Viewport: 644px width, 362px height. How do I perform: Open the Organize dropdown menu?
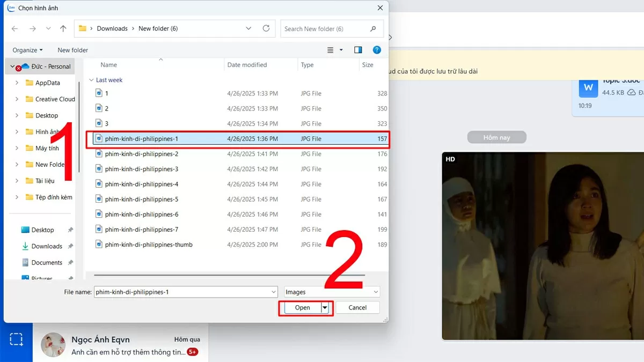pyautogui.click(x=27, y=50)
